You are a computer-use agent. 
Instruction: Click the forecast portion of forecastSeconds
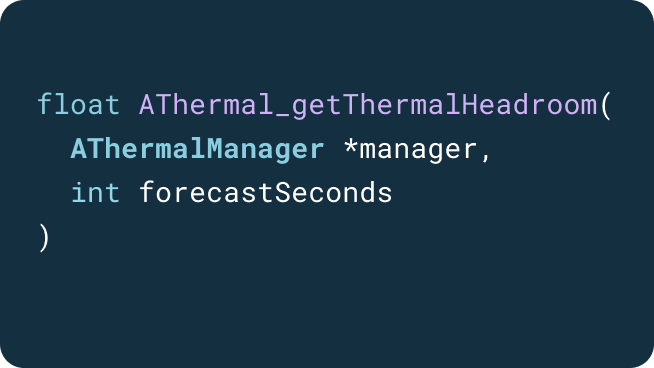(206, 192)
